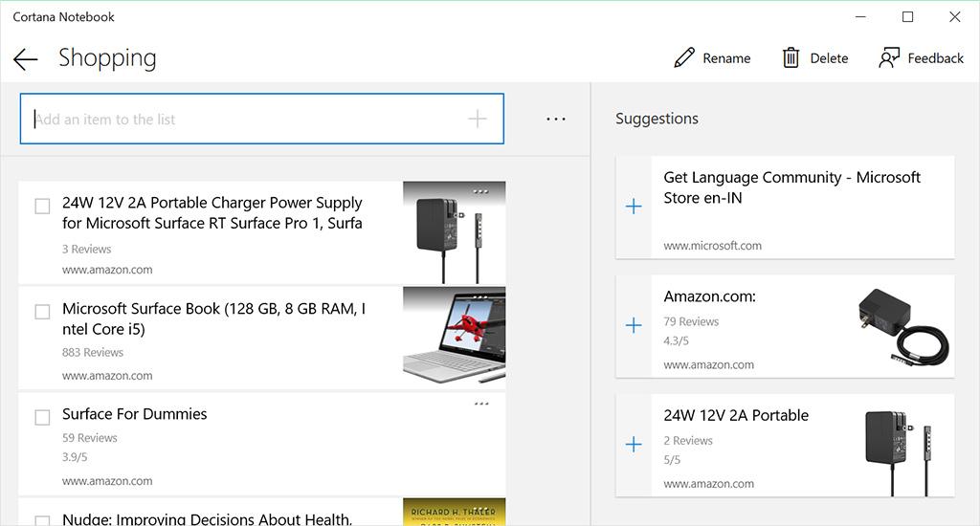Click the '59 Reviews' text
This screenshot has width=980, height=526.
89,438
